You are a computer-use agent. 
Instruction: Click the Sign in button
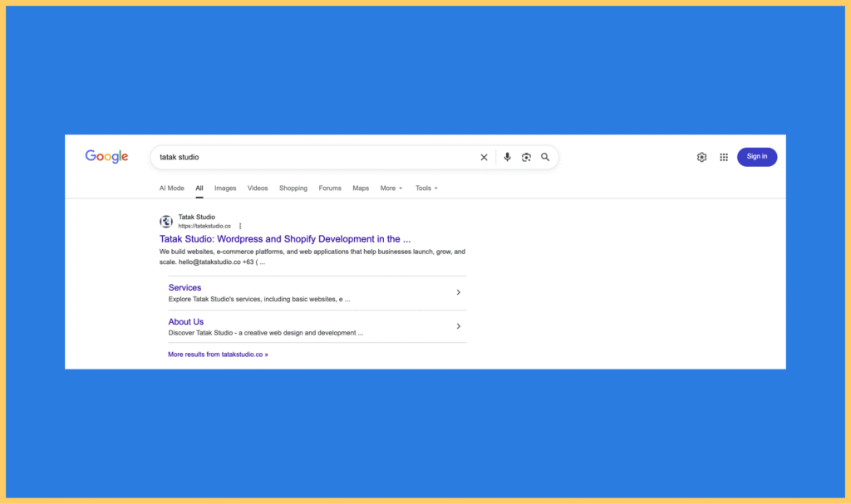(756, 157)
